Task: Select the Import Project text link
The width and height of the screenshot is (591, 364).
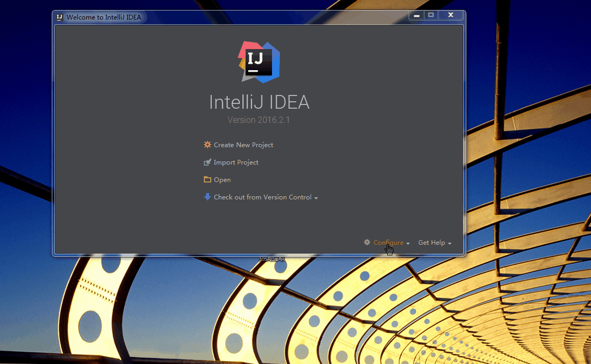Action: point(236,162)
